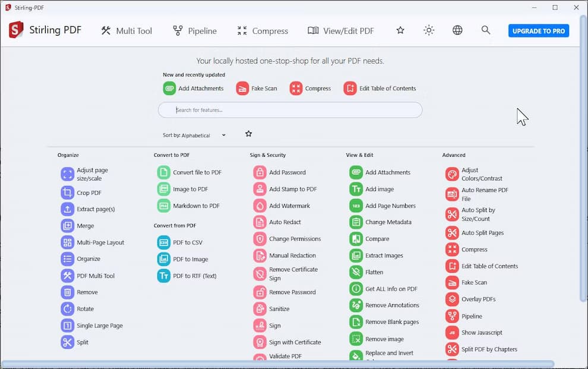Screen dimensions: 588x369
Task: Open the Flatten tool icon
Action: [x=356, y=272]
